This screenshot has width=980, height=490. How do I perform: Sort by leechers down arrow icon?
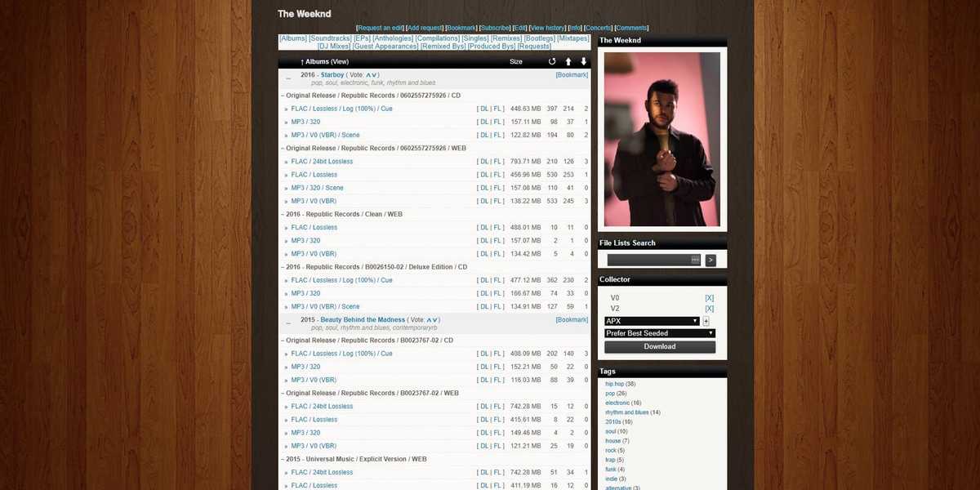583,61
